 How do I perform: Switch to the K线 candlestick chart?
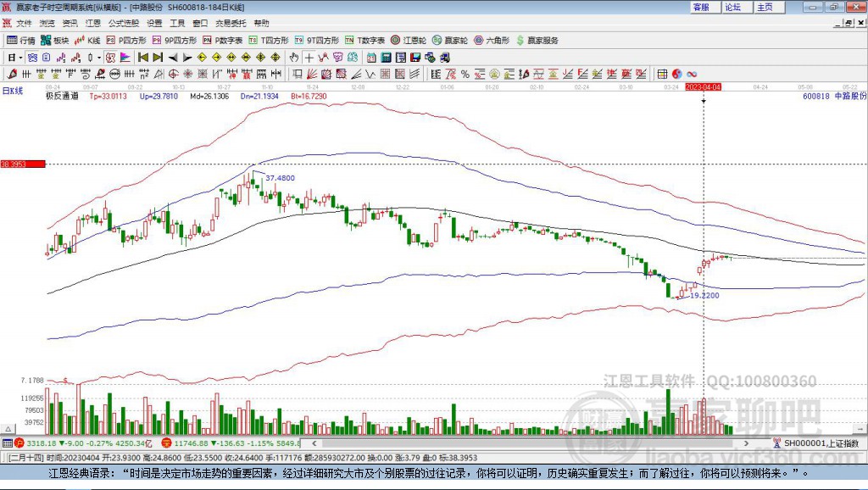click(87, 41)
